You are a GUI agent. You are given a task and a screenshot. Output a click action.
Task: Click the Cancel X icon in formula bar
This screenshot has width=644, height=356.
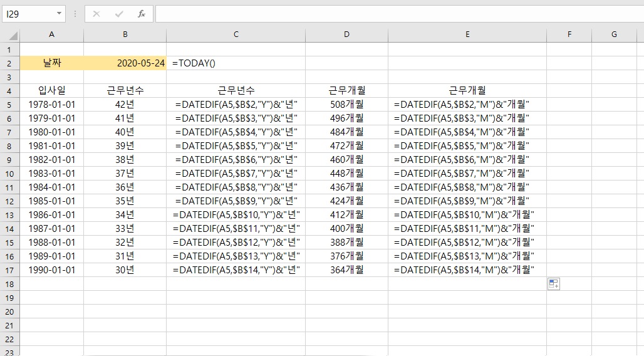coord(96,14)
